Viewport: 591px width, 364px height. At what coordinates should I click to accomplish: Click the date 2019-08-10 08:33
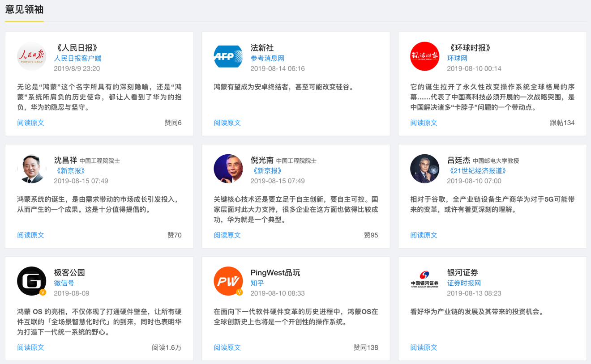coord(278,293)
